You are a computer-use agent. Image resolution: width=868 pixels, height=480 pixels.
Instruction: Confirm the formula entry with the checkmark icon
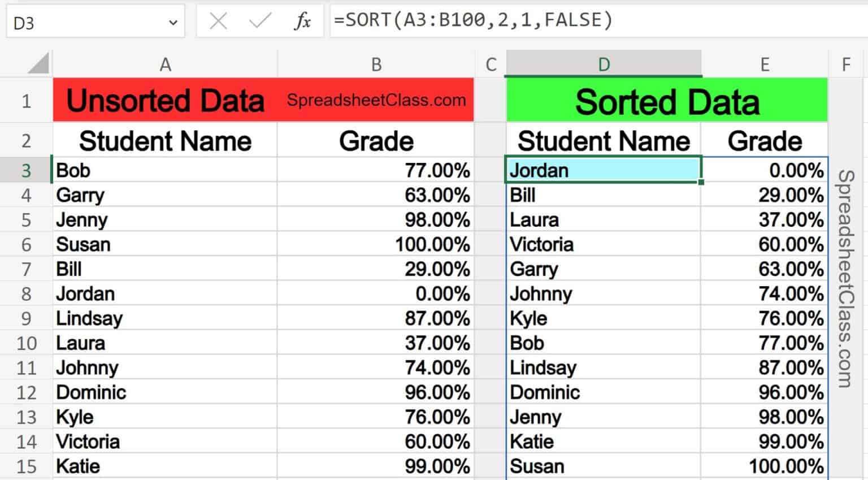pyautogui.click(x=259, y=20)
